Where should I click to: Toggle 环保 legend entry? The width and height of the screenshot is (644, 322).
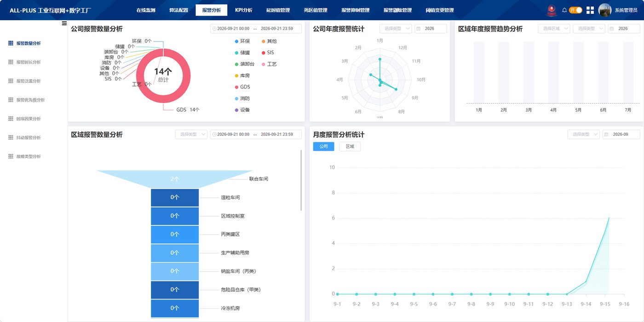pos(243,41)
